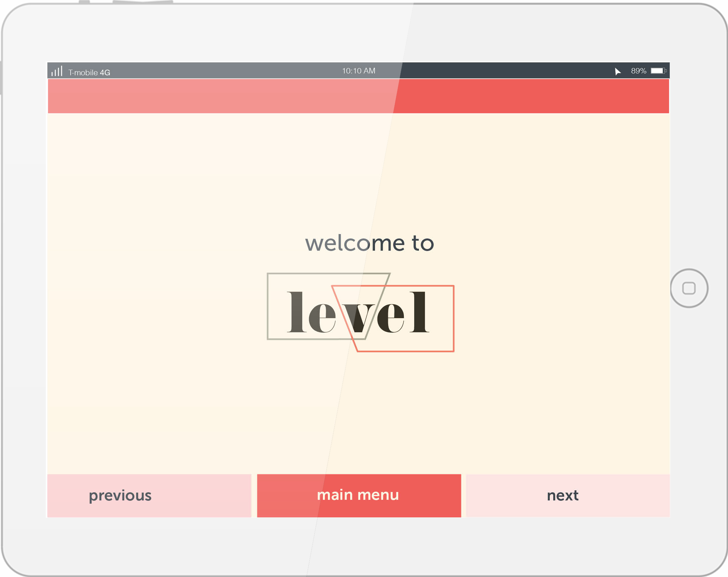Click the 10:10 AM clock text
This screenshot has height=577, width=728.
(x=359, y=71)
